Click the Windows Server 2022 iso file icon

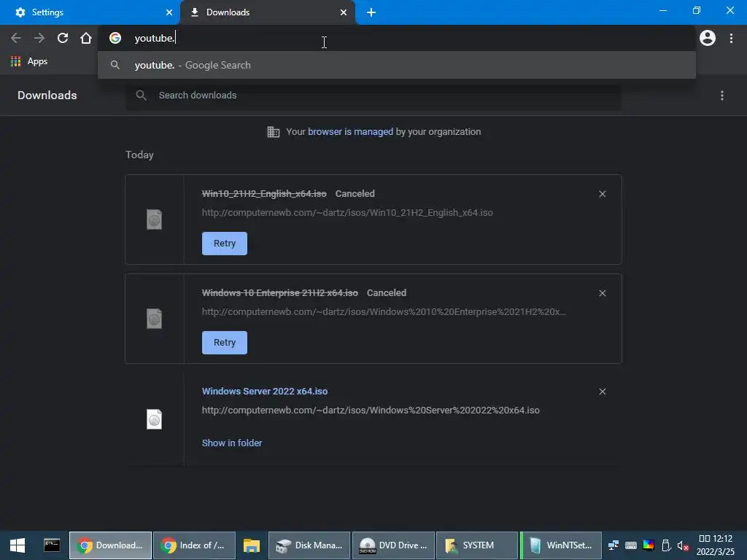click(155, 419)
